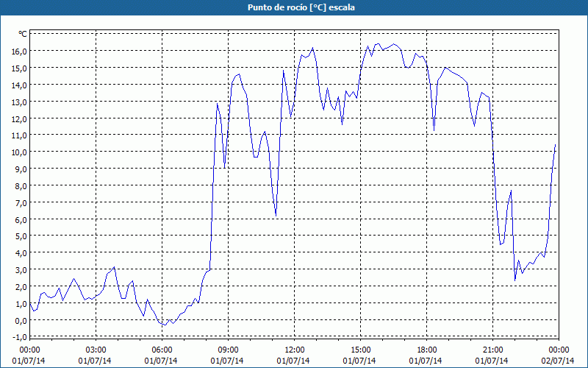Click the '10,0' y-axis value
The height and width of the screenshot is (368, 588).
click(20, 152)
